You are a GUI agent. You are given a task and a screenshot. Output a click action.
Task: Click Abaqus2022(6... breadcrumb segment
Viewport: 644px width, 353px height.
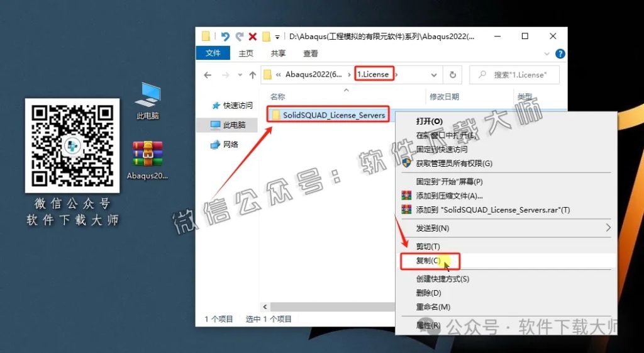(314, 74)
